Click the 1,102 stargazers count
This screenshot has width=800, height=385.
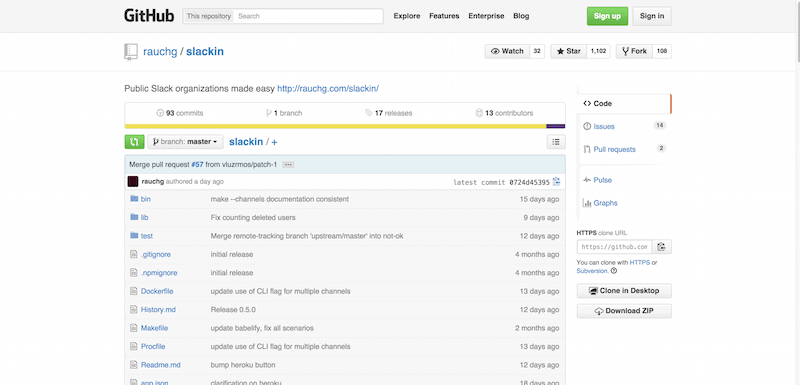tap(598, 51)
